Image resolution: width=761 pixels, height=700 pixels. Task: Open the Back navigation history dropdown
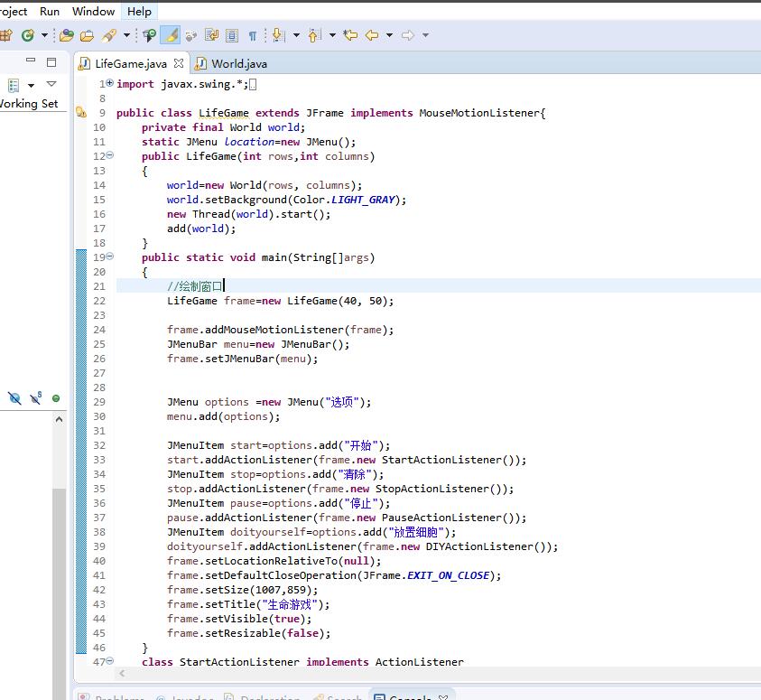(389, 35)
